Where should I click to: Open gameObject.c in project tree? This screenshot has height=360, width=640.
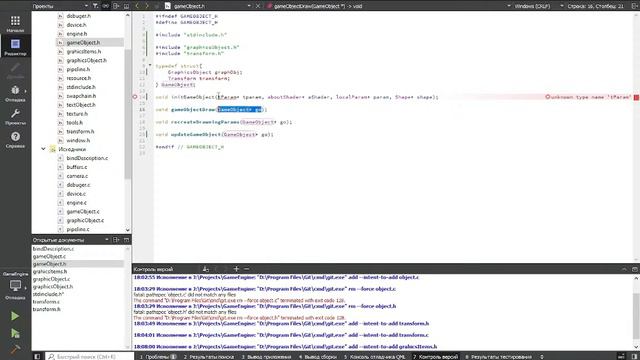point(83,211)
